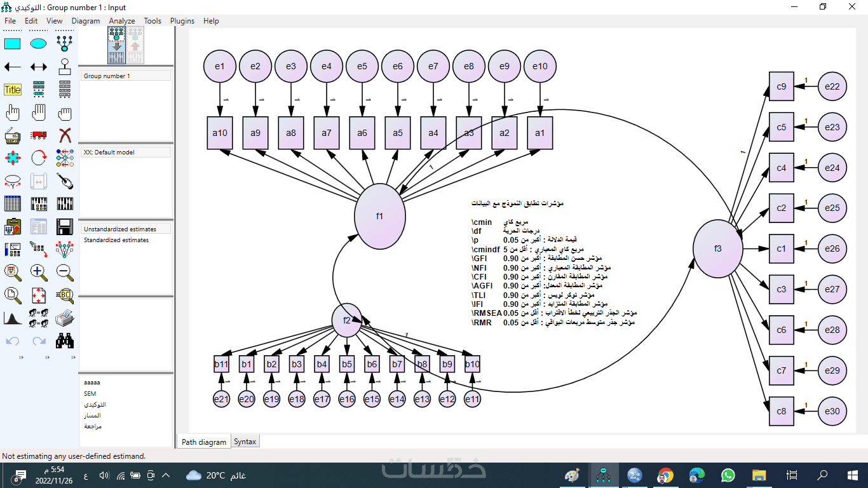Open WhatsApp from the taskbar
868x488 pixels.
pyautogui.click(x=728, y=475)
